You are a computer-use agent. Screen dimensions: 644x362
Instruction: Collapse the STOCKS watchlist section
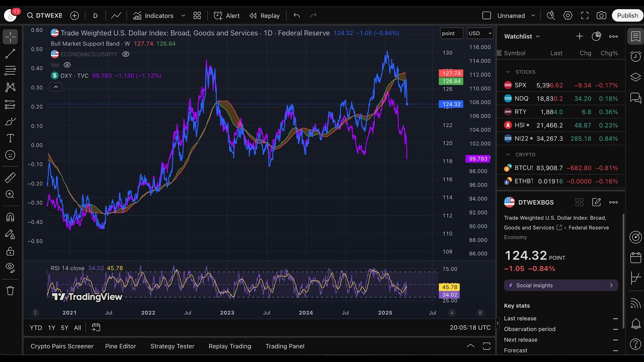508,72
